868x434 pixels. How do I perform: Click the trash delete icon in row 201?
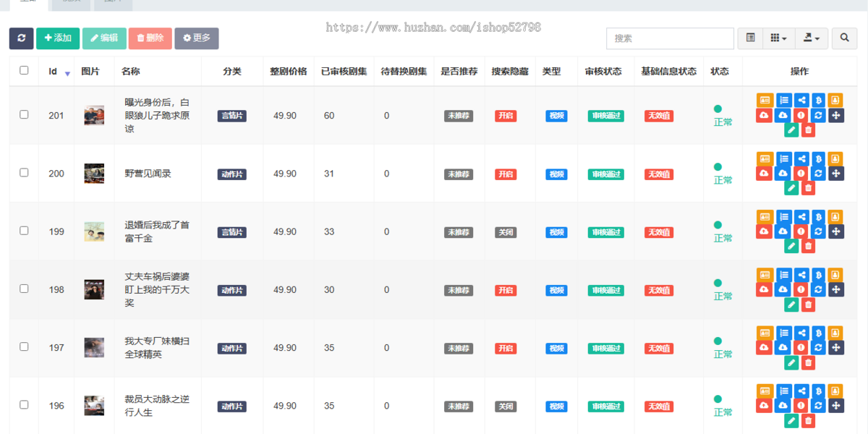809,130
